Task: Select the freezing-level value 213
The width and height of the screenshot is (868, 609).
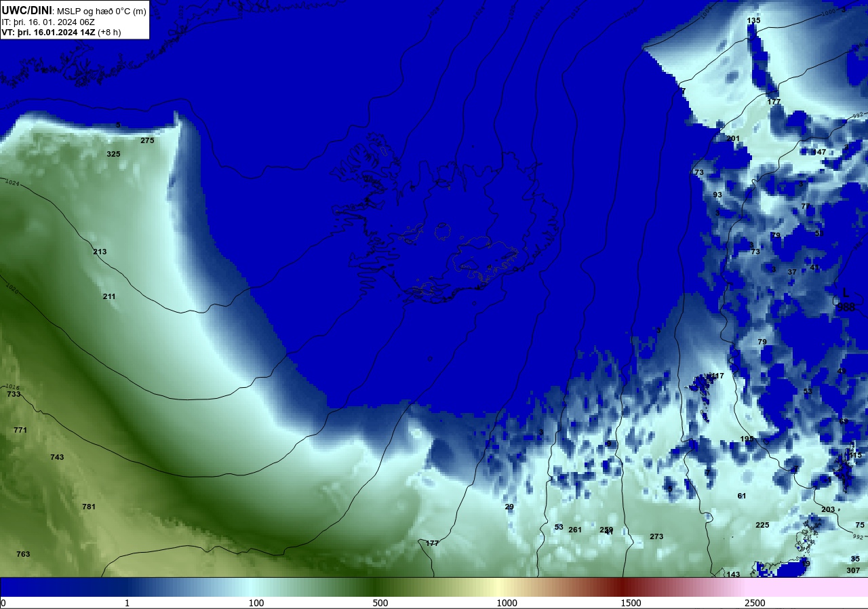Action: coord(100,252)
